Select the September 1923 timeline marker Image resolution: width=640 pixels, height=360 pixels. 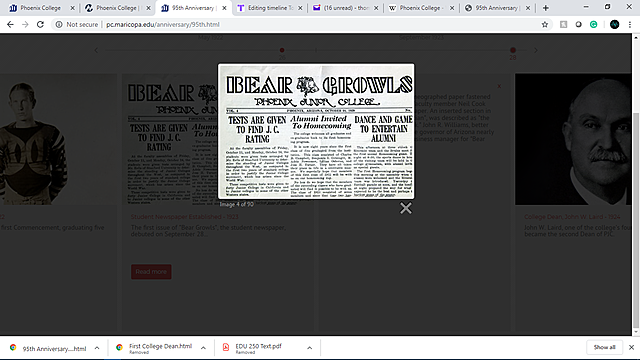pyautogui.click(x=513, y=50)
